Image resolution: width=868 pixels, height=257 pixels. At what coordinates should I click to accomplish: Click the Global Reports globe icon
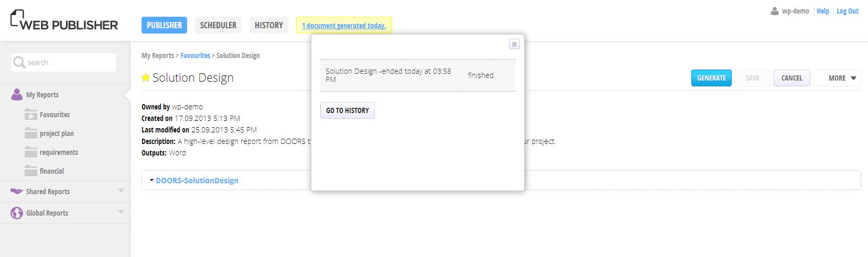click(17, 213)
